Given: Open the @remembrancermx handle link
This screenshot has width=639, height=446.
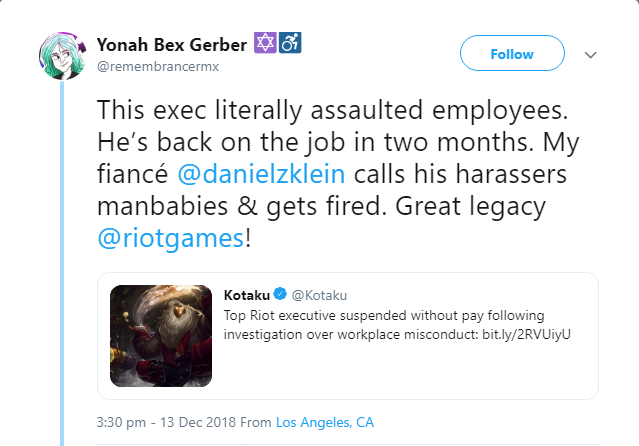Looking at the screenshot, I should click(x=158, y=66).
